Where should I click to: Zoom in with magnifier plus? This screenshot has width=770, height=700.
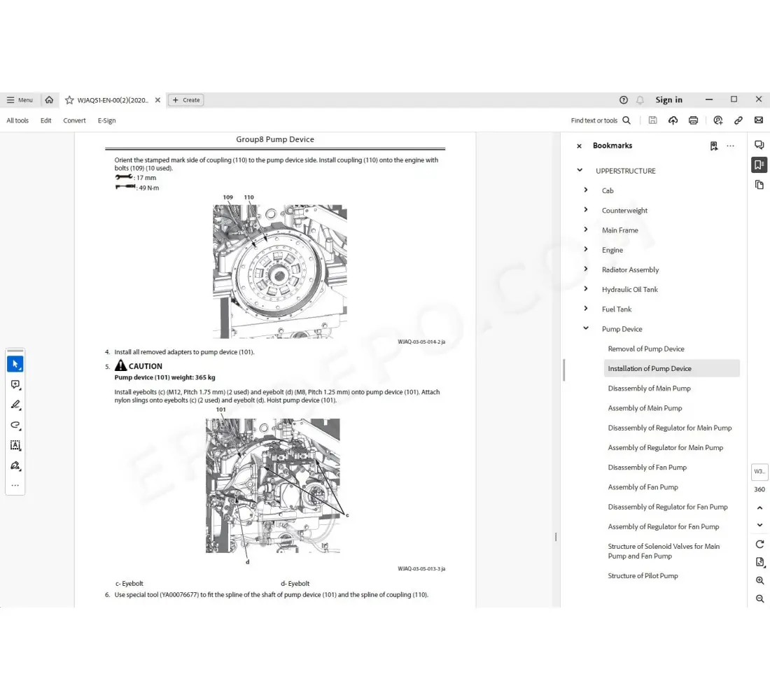(x=759, y=580)
